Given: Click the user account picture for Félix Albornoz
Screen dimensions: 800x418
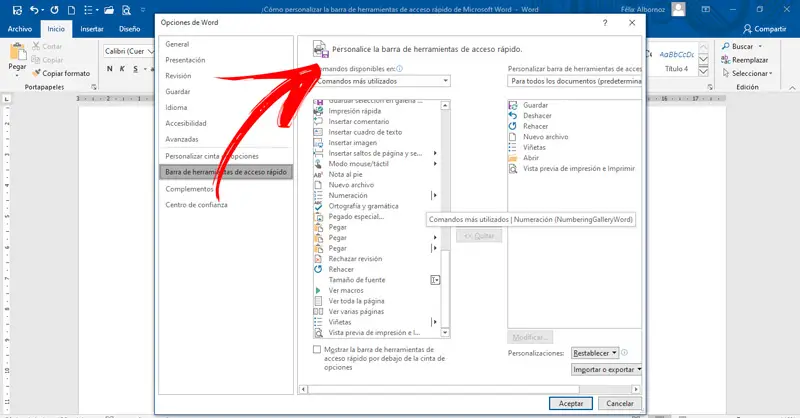Looking at the screenshot, I should pyautogui.click(x=678, y=9).
